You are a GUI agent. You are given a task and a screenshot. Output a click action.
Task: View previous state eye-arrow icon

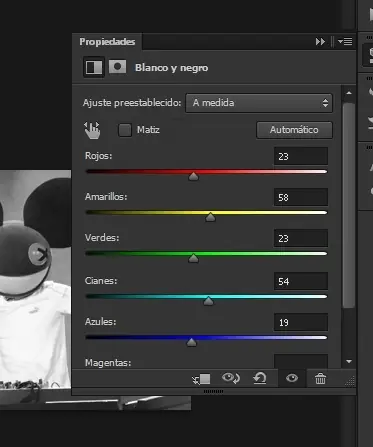[231, 378]
